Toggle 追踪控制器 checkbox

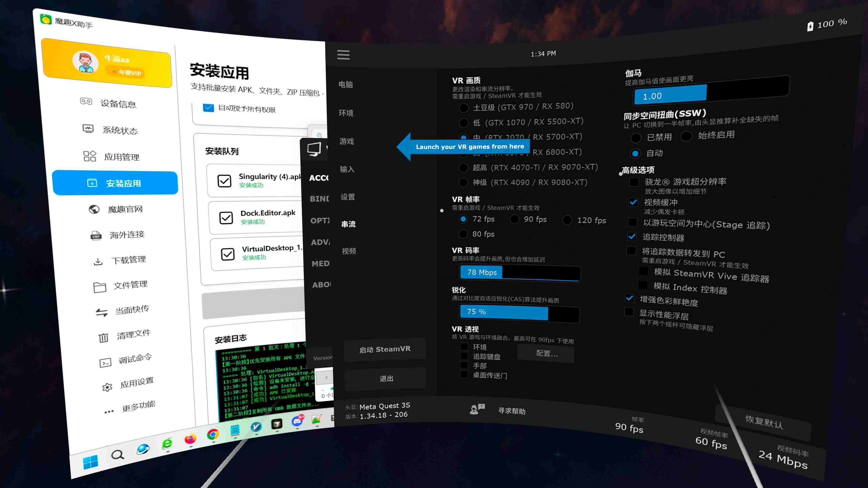pyautogui.click(x=632, y=236)
